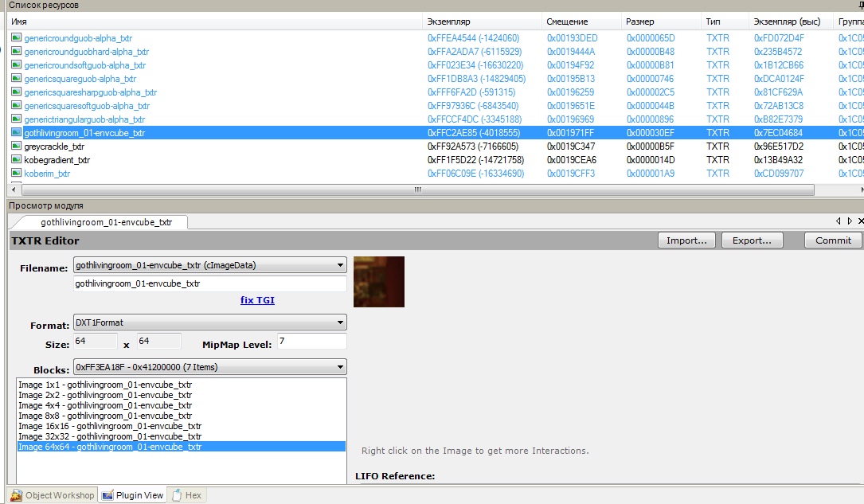Screen dimensions: 864x504
Task: Click the icon next to kobegradient_txtr
Action: point(17,160)
